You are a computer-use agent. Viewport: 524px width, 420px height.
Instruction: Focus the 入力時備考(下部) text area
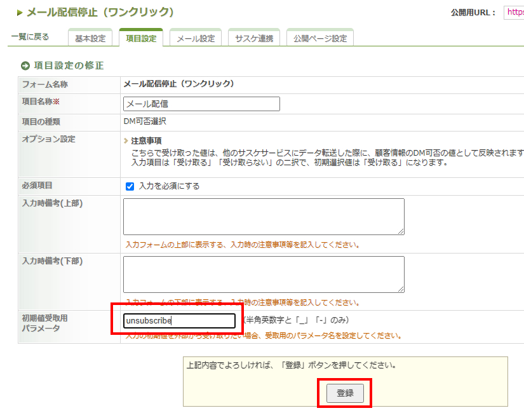click(263, 274)
